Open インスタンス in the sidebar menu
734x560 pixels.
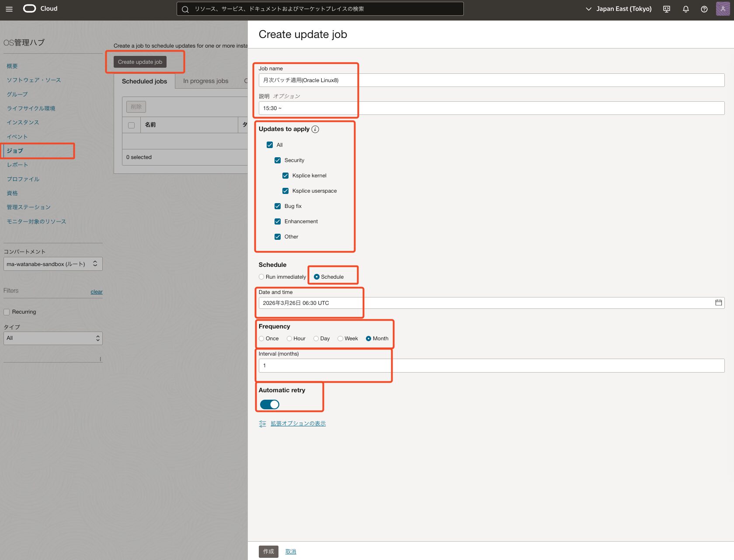(x=23, y=122)
